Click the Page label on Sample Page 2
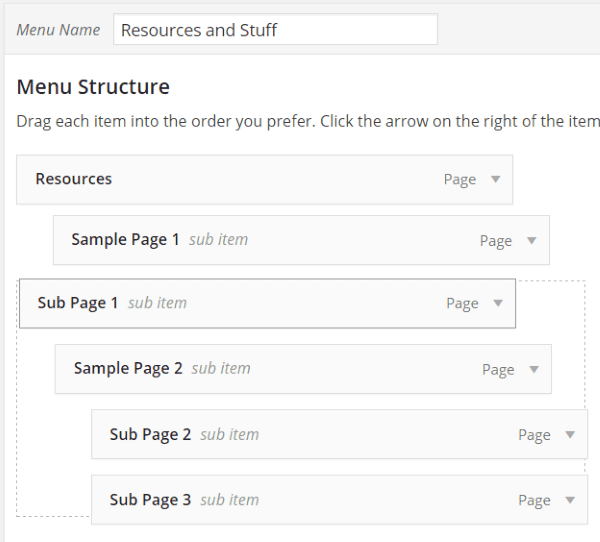 pyautogui.click(x=498, y=370)
